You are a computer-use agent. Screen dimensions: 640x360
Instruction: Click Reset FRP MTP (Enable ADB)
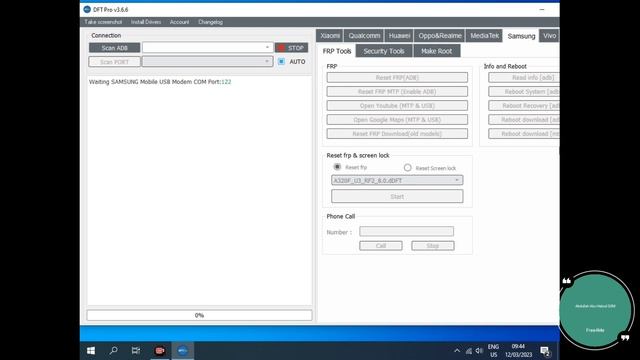pyautogui.click(x=397, y=91)
